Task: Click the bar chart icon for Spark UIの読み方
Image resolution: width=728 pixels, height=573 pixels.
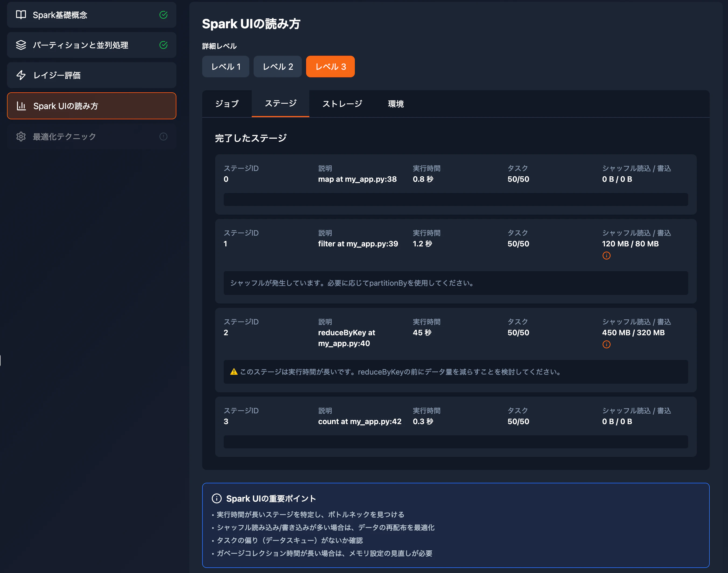Action: click(21, 106)
